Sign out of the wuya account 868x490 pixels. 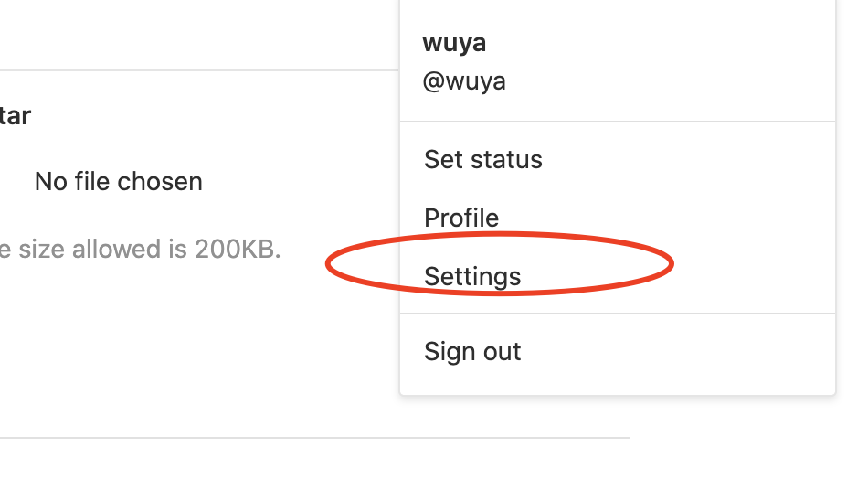click(472, 351)
